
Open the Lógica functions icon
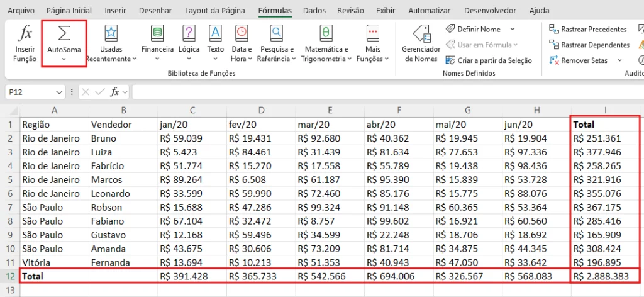click(189, 33)
